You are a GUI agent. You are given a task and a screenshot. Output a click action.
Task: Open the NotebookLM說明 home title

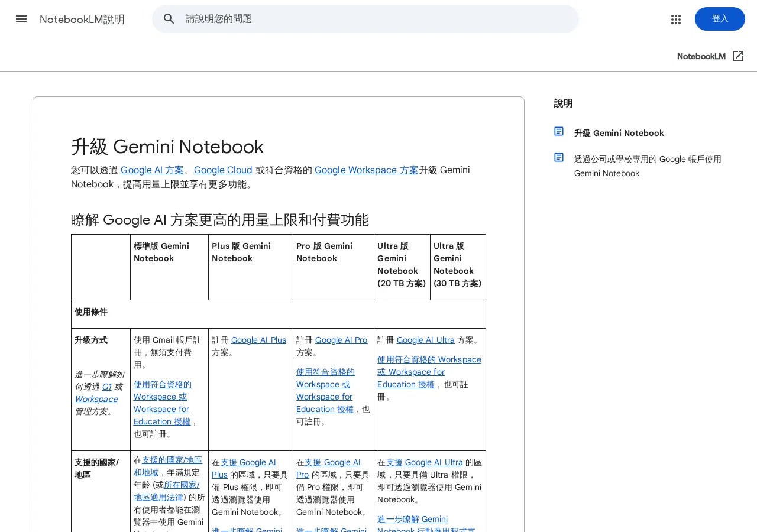pyautogui.click(x=82, y=19)
